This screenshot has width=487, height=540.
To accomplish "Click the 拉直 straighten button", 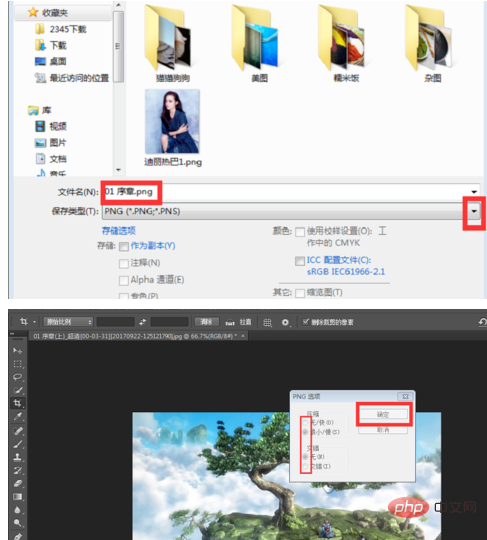I will tap(245, 322).
